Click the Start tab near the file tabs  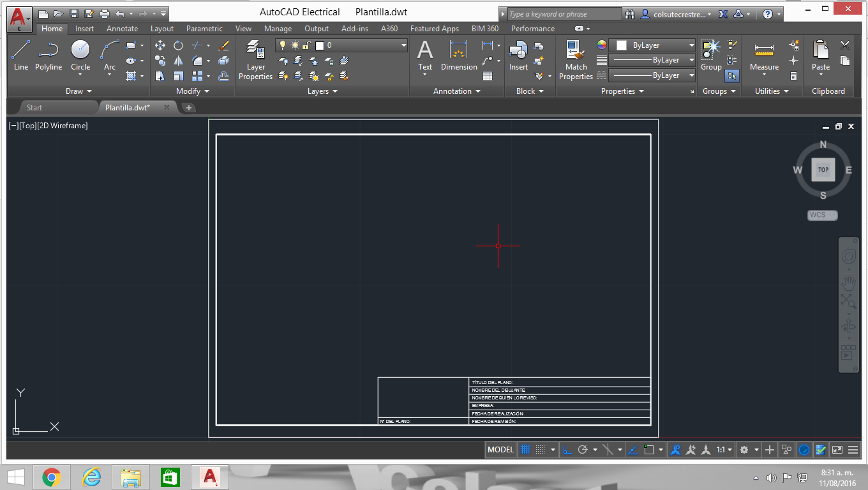tap(34, 107)
